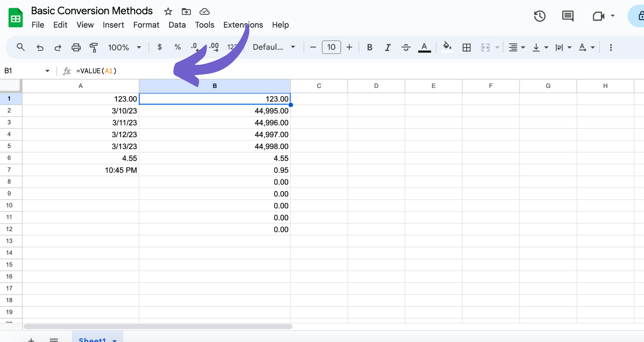Rename the document title Basic Conversion Methods
The height and width of the screenshot is (342, 644).
(x=92, y=11)
